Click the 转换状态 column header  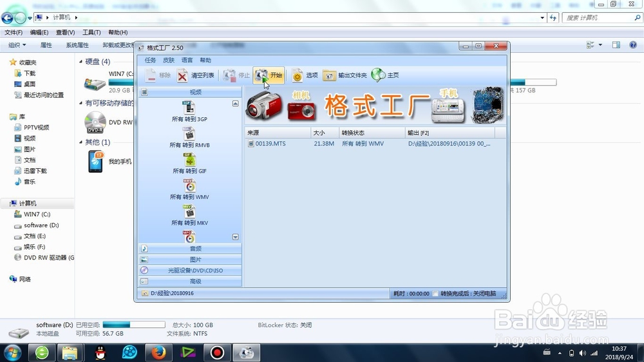(x=372, y=133)
